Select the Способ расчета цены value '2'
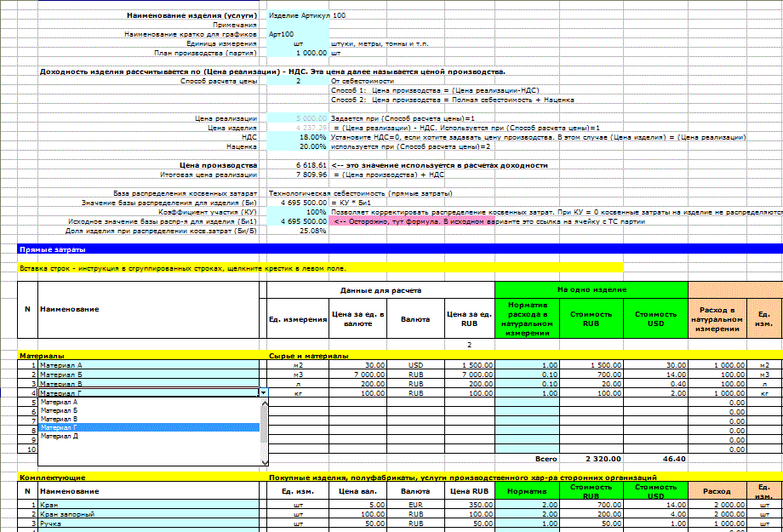783x532 pixels. coord(298,81)
